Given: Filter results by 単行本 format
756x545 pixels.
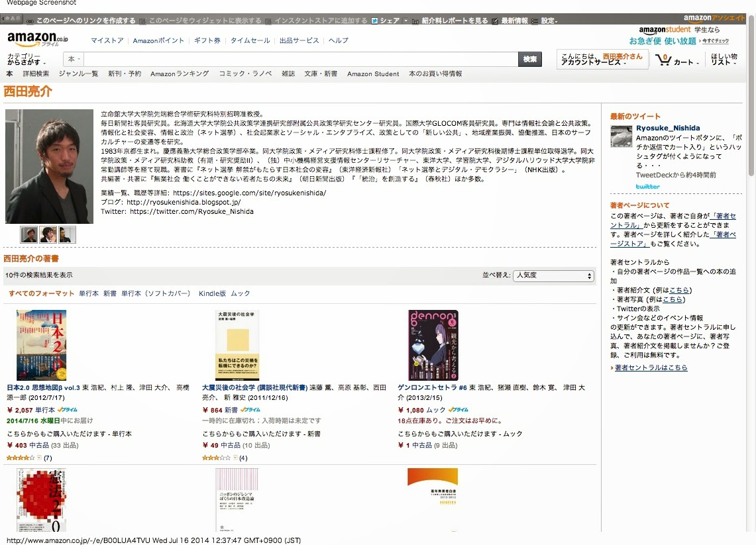Looking at the screenshot, I should (x=89, y=293).
